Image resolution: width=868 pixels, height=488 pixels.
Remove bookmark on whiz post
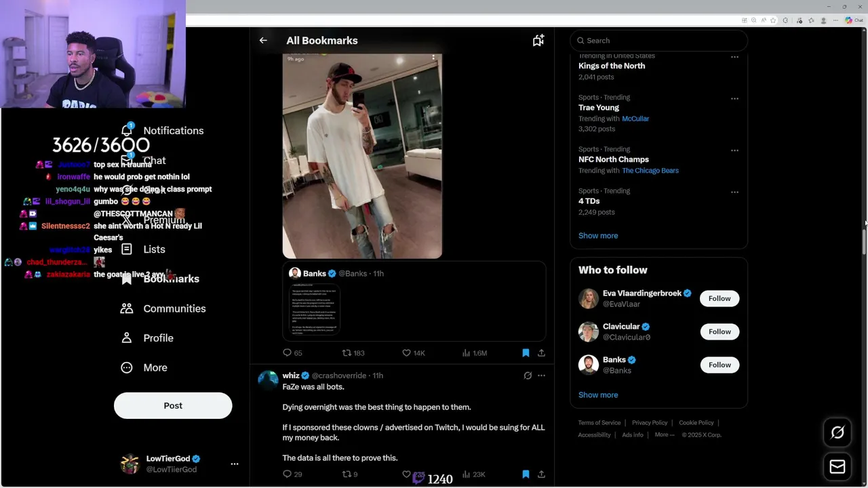pos(526,474)
